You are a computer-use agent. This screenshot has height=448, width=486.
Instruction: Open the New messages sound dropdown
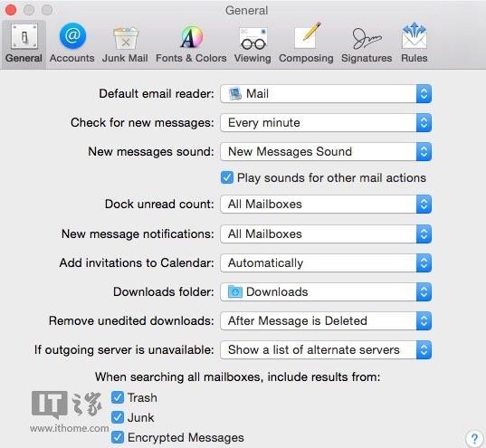coord(326,152)
